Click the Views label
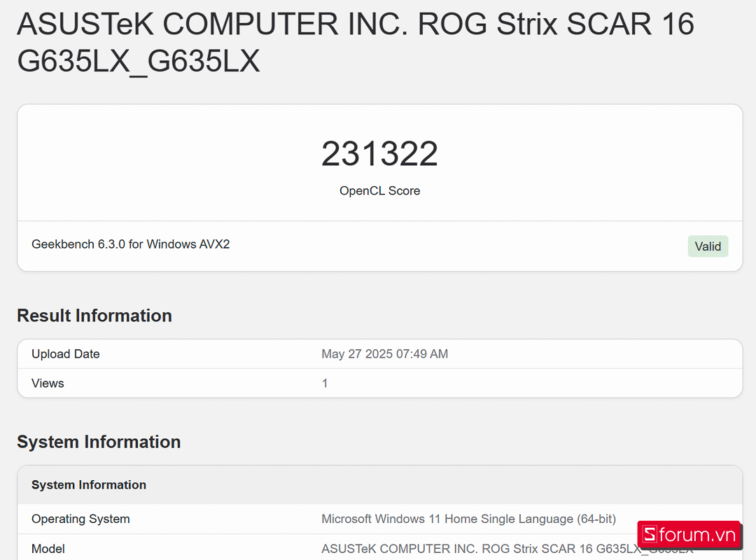756x560 pixels. click(48, 384)
